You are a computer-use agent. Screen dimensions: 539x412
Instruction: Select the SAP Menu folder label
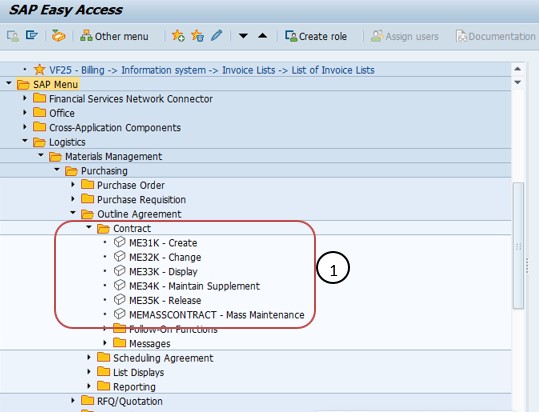click(55, 85)
